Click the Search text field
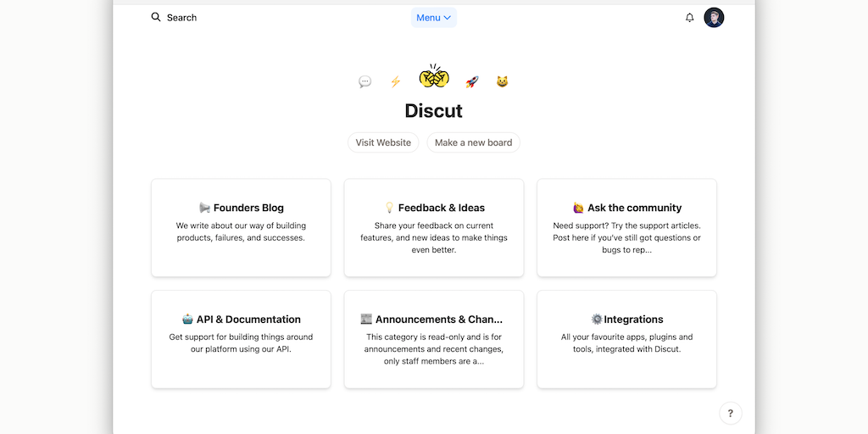 tap(182, 18)
